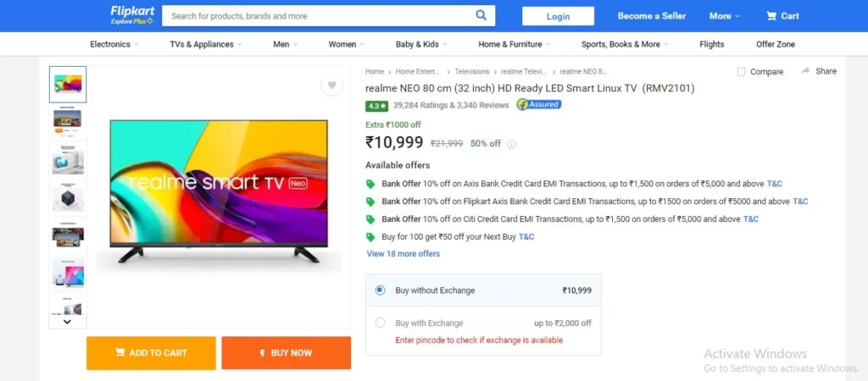
Task: Click the Share arrow icon
Action: 805,71
